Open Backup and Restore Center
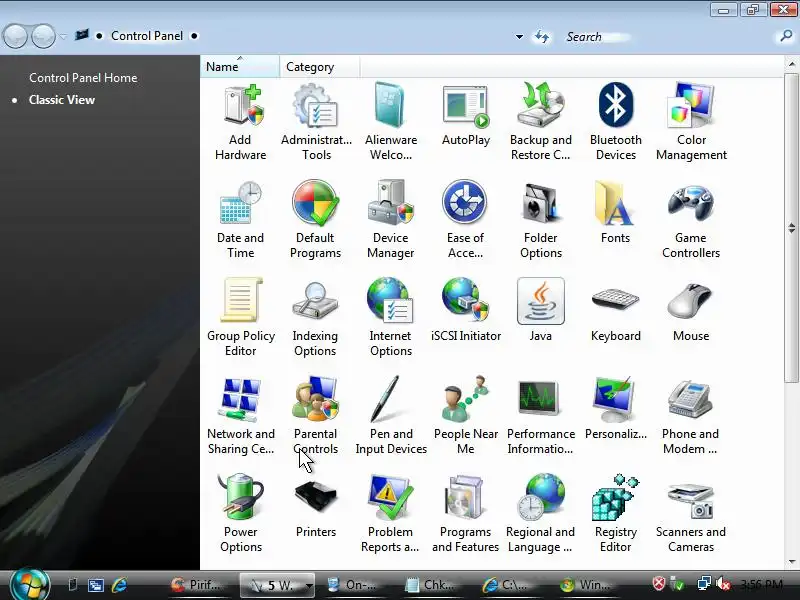The width and height of the screenshot is (800, 600). coord(540,122)
